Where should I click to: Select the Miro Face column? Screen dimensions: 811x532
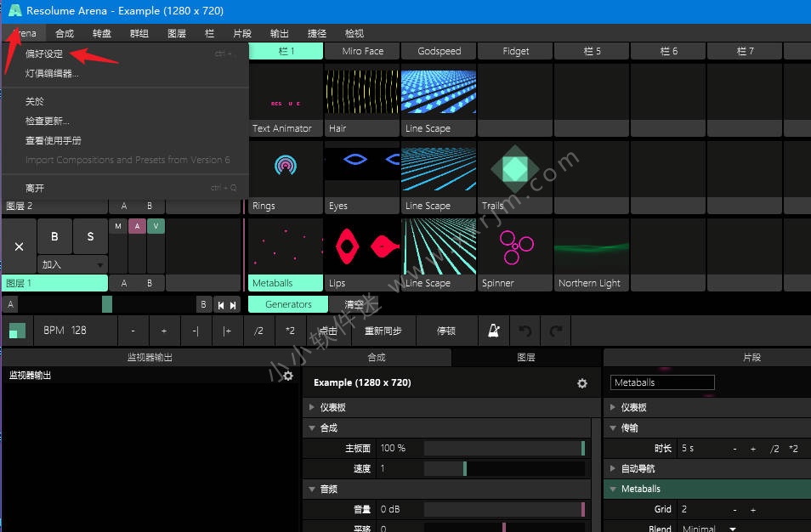click(x=363, y=51)
